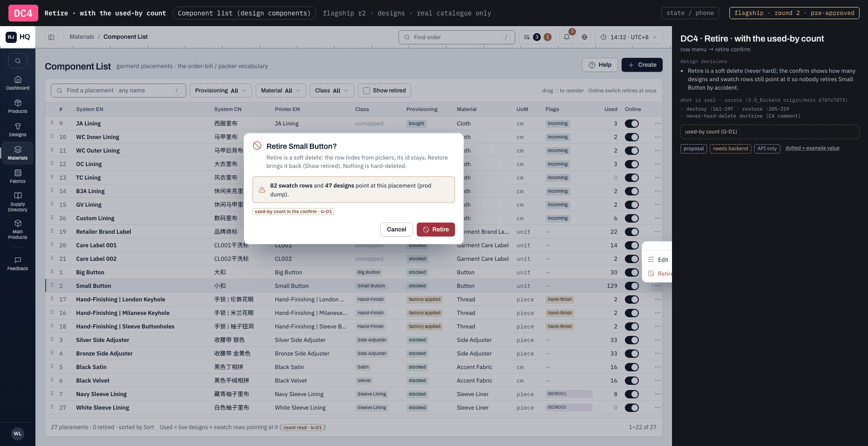Toggle Online switch for JA Lining
This screenshot has height=446, width=868.
coord(632,124)
